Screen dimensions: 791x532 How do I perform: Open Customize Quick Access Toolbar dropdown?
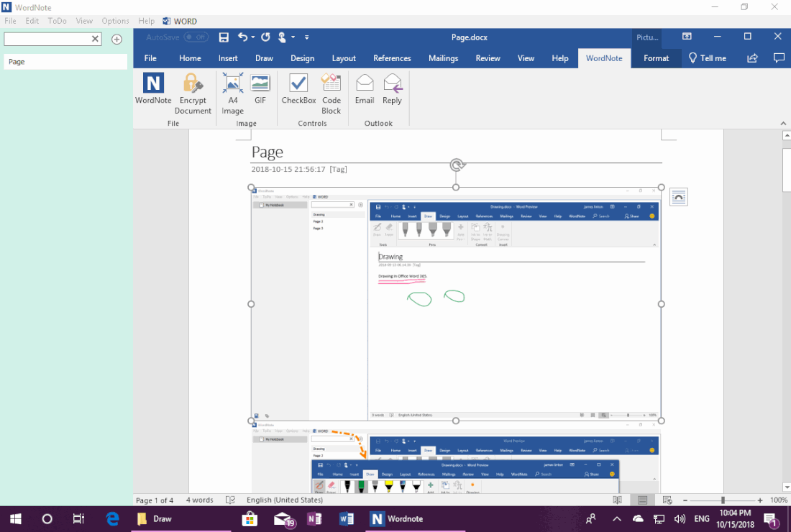point(307,37)
